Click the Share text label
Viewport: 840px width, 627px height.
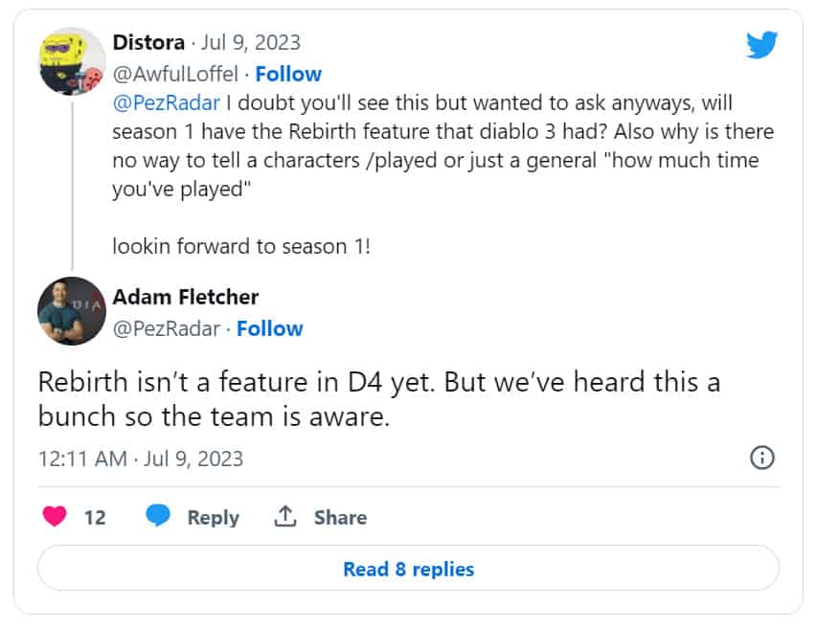tap(340, 517)
